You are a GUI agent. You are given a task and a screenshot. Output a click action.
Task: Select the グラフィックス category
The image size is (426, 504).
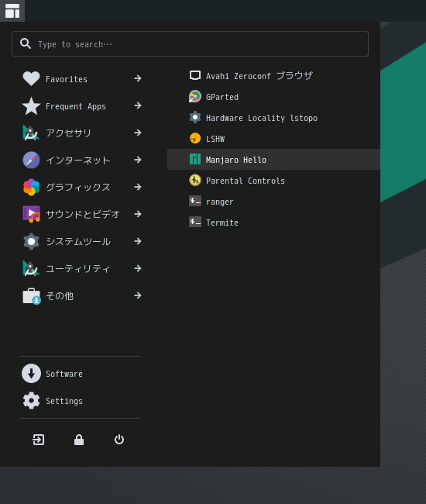pyautogui.click(x=82, y=187)
